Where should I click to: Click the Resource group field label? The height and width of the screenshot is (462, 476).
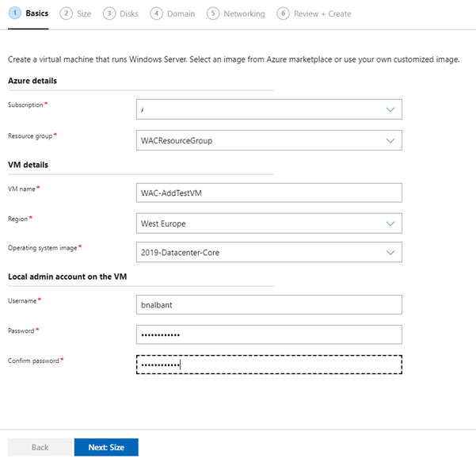[30, 136]
